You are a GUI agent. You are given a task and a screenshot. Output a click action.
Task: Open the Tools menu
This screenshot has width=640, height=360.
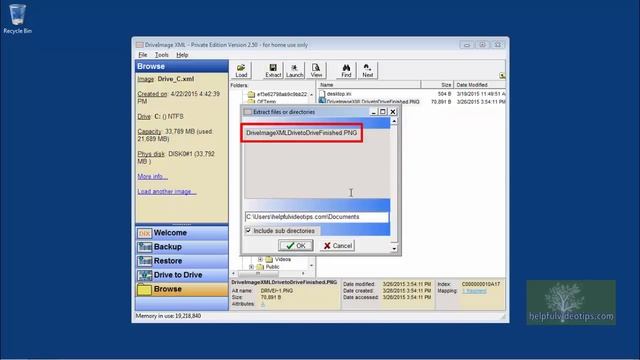click(x=162, y=55)
